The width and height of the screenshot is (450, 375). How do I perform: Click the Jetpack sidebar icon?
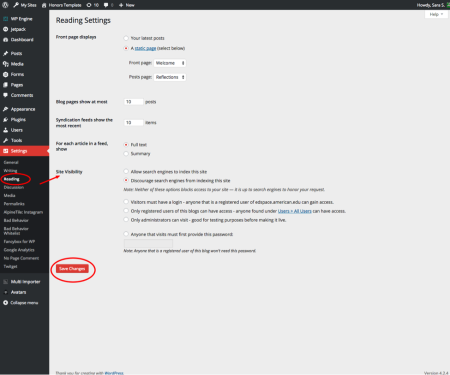[x=5, y=29]
